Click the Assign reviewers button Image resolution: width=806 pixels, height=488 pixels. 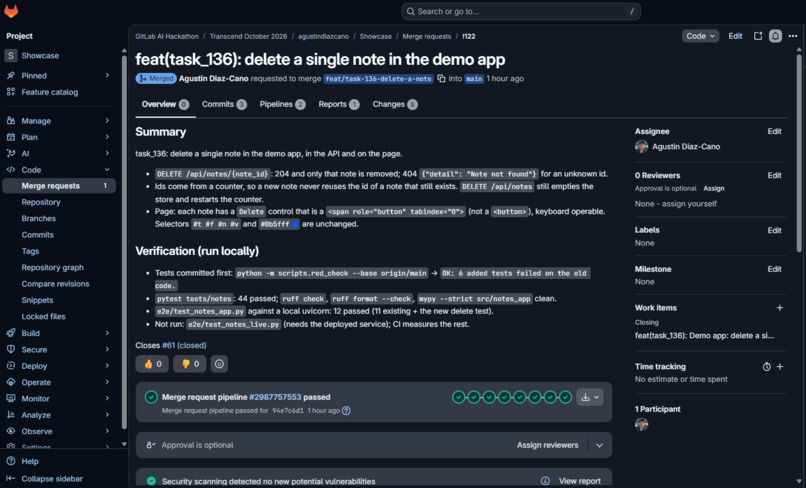point(547,445)
